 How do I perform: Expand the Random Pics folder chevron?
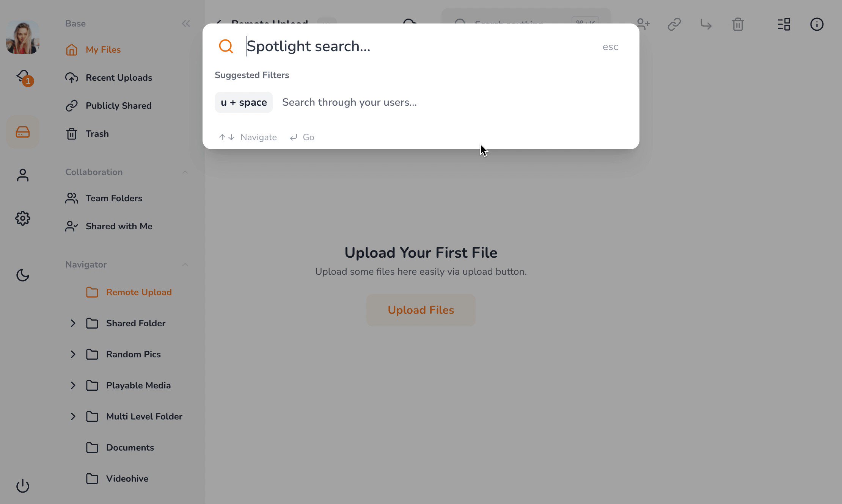[x=73, y=354]
